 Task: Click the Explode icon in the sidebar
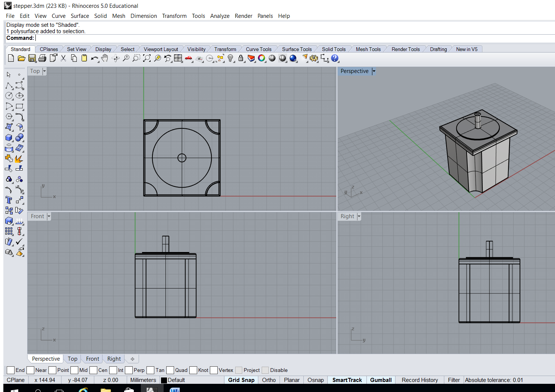[19, 158]
